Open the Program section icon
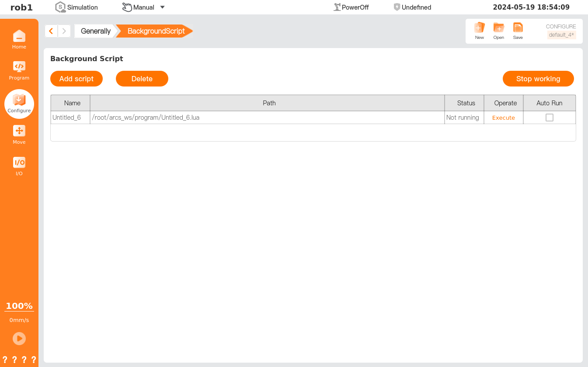588x367 pixels. (x=19, y=70)
